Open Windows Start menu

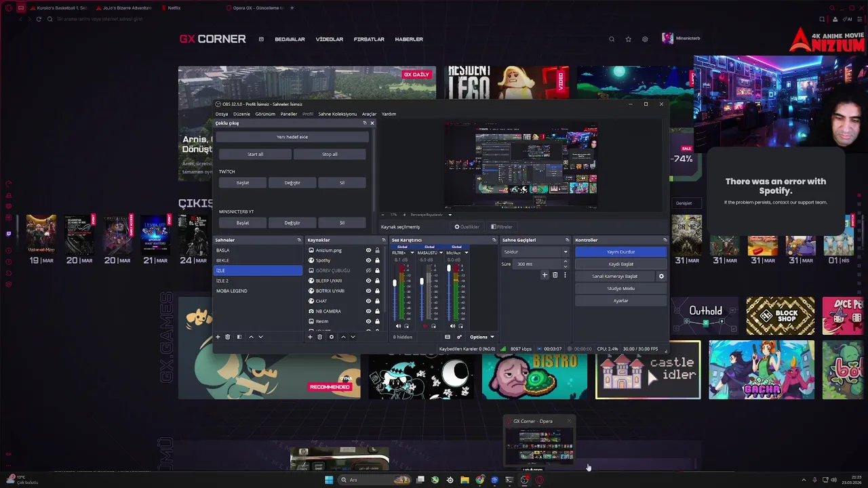[329, 480]
